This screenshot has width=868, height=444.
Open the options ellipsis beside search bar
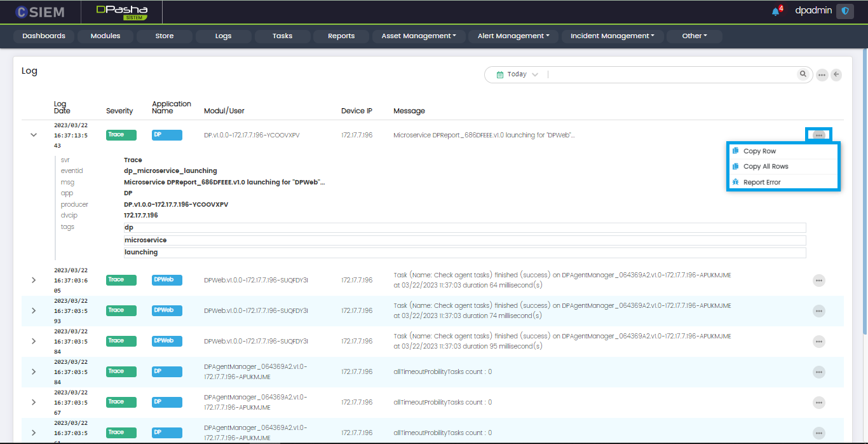(x=822, y=75)
